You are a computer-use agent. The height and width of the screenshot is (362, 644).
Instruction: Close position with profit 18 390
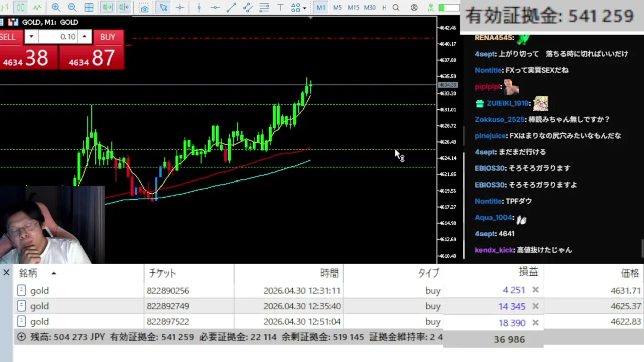tap(535, 323)
